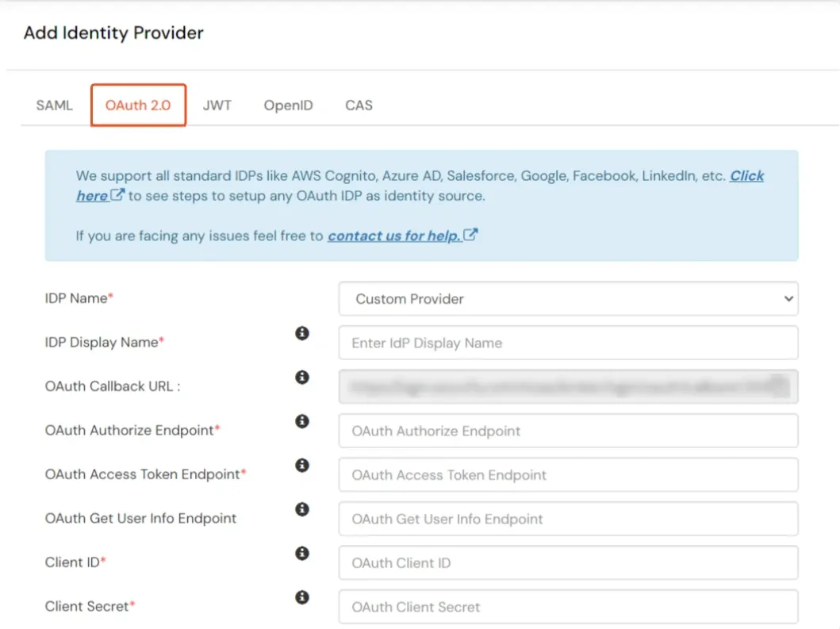Click the info icon for OAuth Access Token Endpoint
This screenshot has width=840, height=629.
301,466
